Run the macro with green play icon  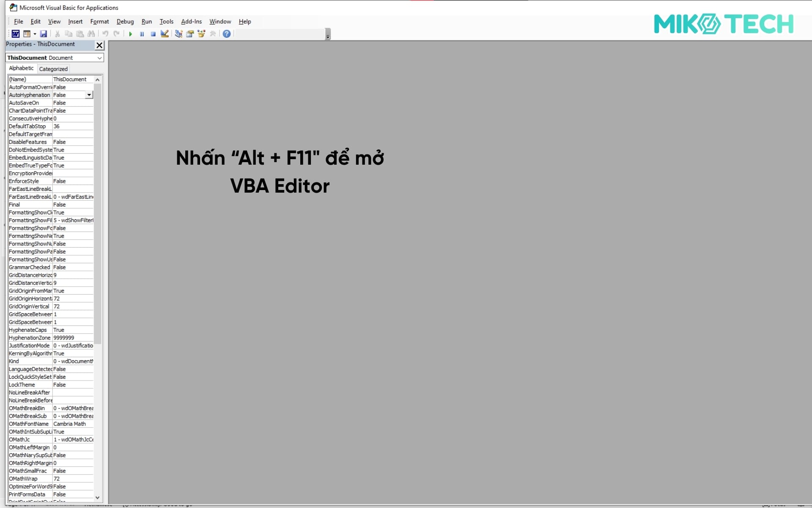(x=131, y=34)
